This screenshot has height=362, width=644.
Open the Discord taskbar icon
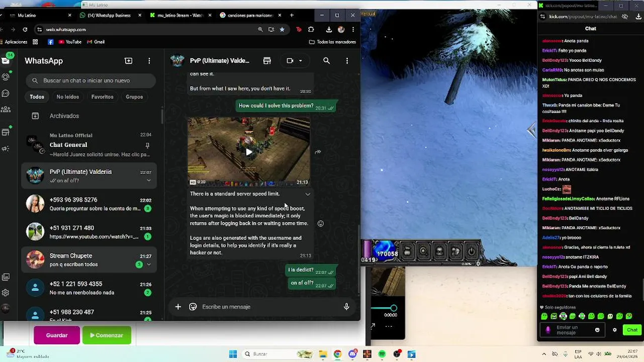pos(352,354)
